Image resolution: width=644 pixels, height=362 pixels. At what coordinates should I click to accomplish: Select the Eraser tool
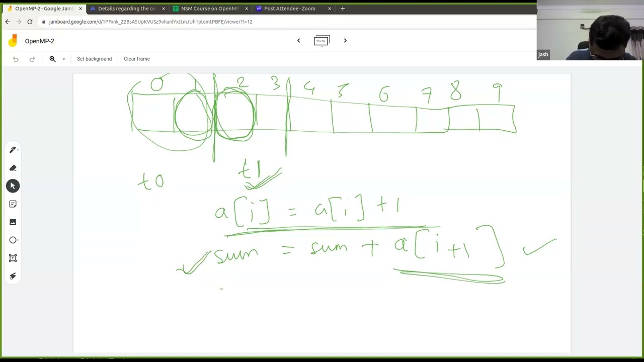click(x=13, y=168)
